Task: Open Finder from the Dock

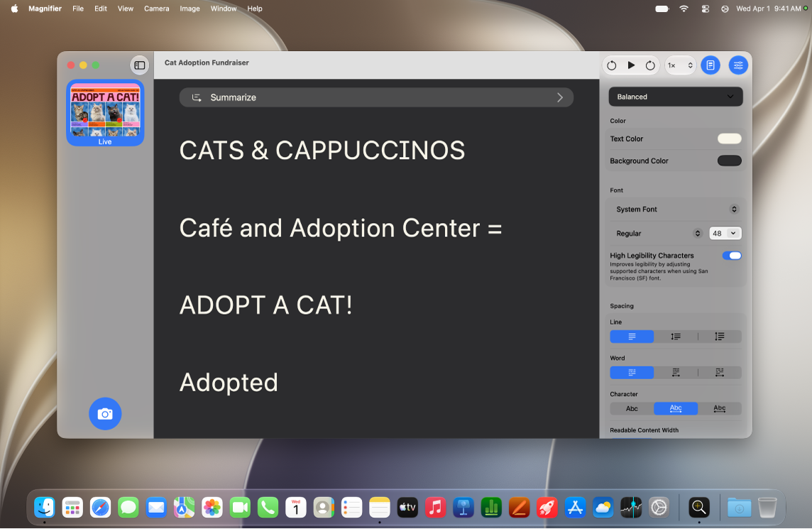Action: click(x=45, y=507)
